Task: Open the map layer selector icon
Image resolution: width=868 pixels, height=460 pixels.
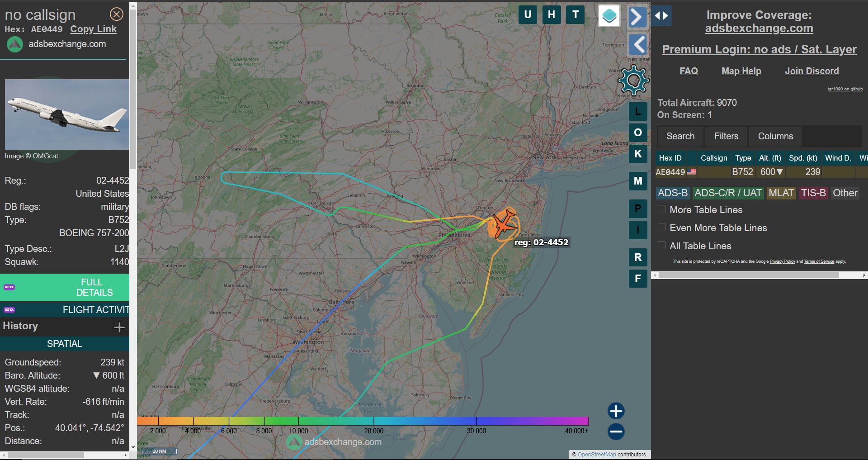Action: pos(609,16)
